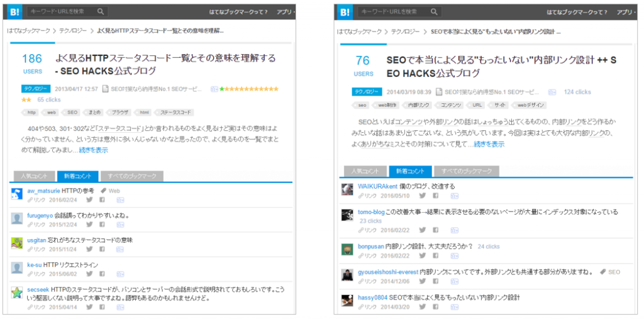Add a star to aw_matsurie's comment
The image size is (644, 319).
(x=120, y=200)
